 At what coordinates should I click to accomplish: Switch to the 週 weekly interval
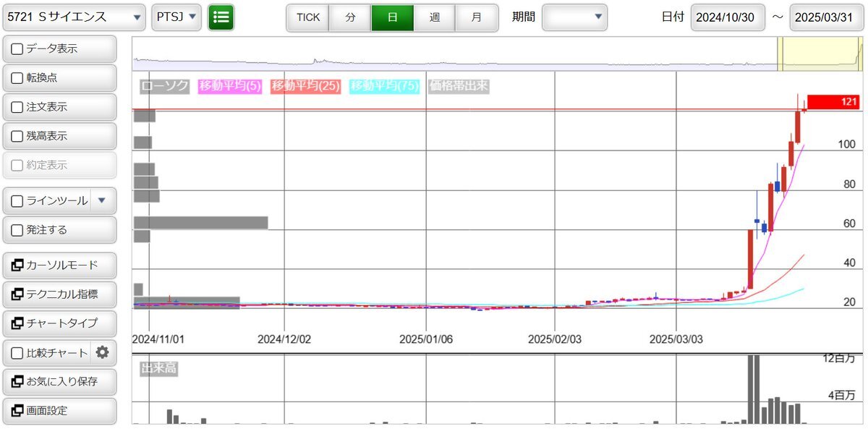pos(434,17)
